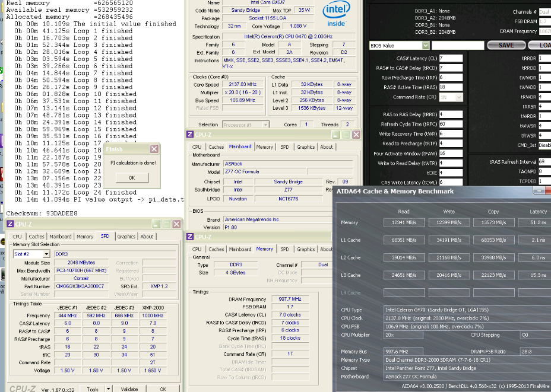Click the CPU Type field showing Intel Celeron G470
The image size is (551, 392).
(467, 310)
